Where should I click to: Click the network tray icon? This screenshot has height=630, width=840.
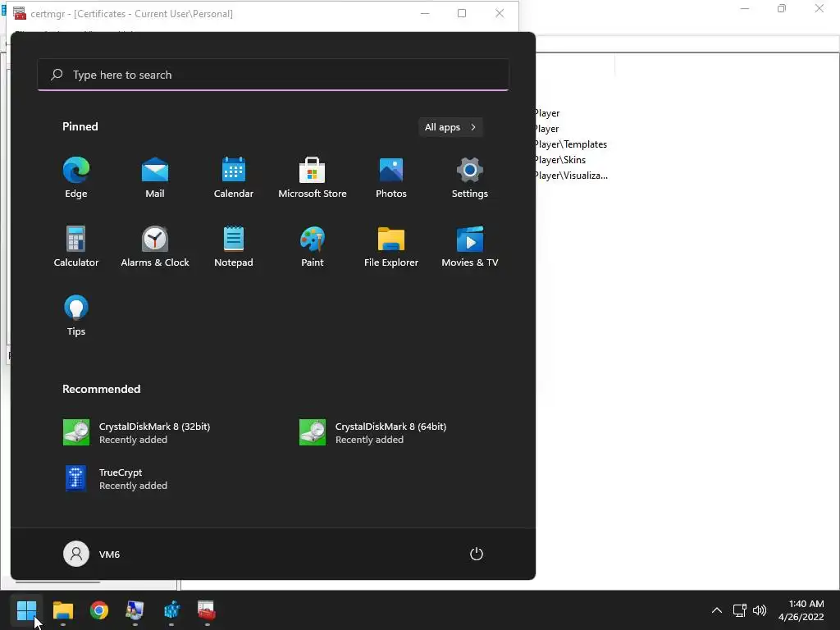pyautogui.click(x=740, y=610)
